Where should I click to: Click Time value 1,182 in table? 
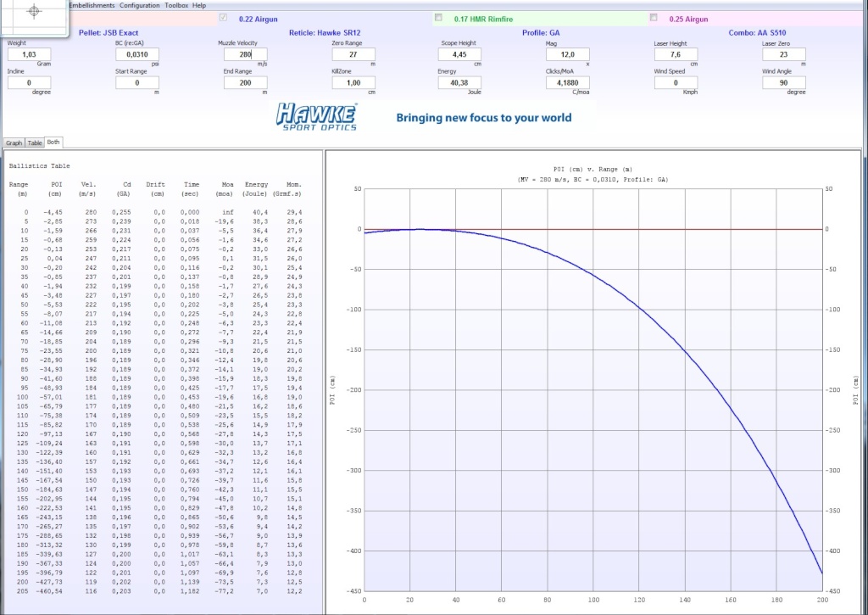(189, 591)
